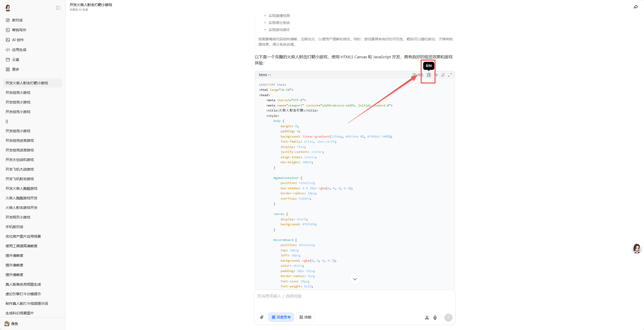Open 新对话 to start a new chat

pos(17,20)
